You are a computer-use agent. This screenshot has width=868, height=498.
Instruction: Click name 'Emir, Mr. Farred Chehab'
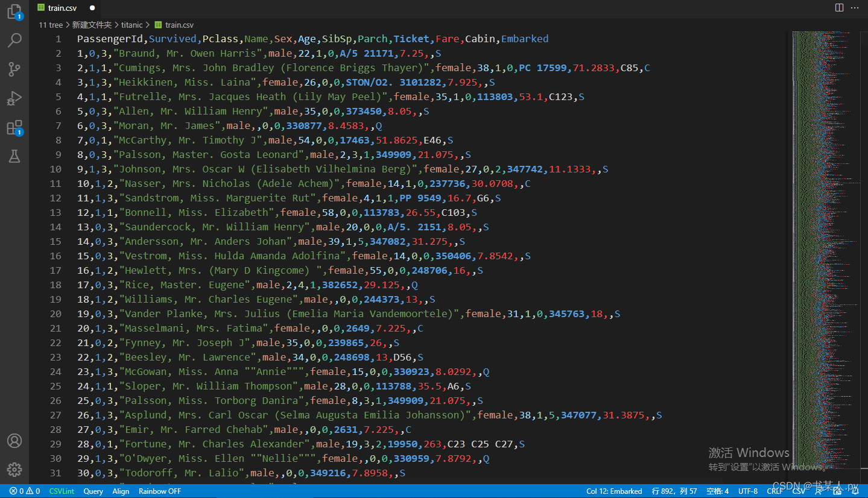click(x=194, y=429)
